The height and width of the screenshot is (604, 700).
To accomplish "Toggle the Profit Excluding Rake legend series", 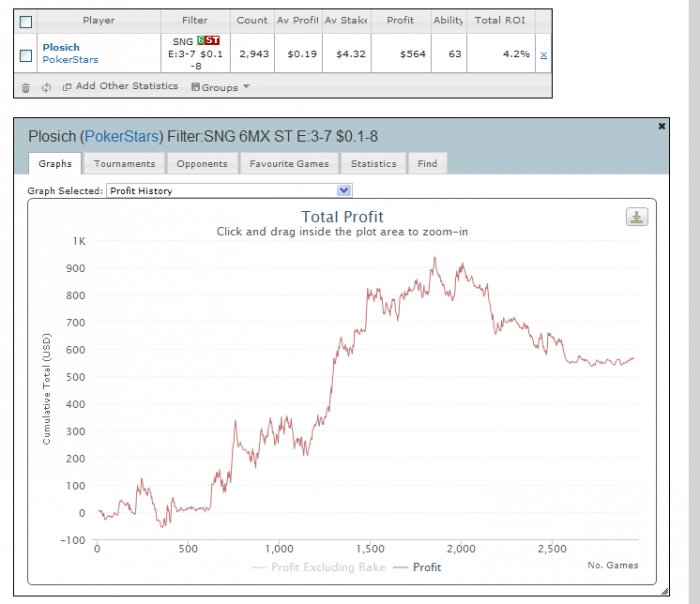I will click(x=319, y=567).
